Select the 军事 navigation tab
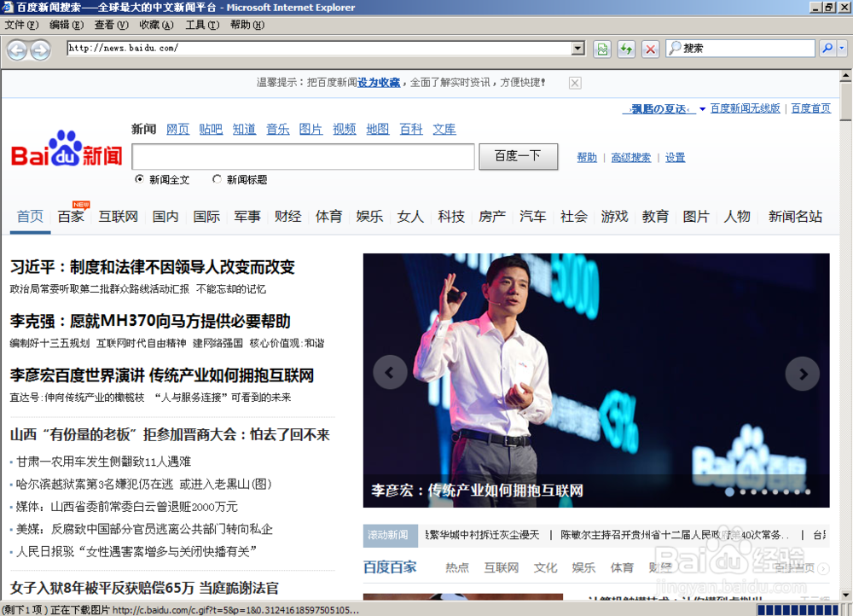The height and width of the screenshot is (616, 853). pos(247,217)
